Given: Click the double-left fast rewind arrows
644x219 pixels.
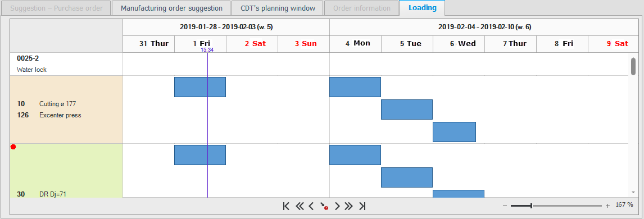Looking at the screenshot, I should click(300, 206).
